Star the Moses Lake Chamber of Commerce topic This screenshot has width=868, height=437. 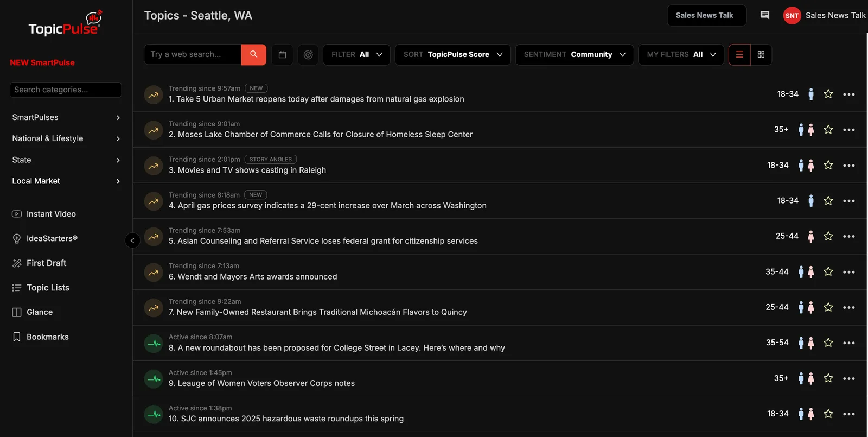tap(828, 130)
